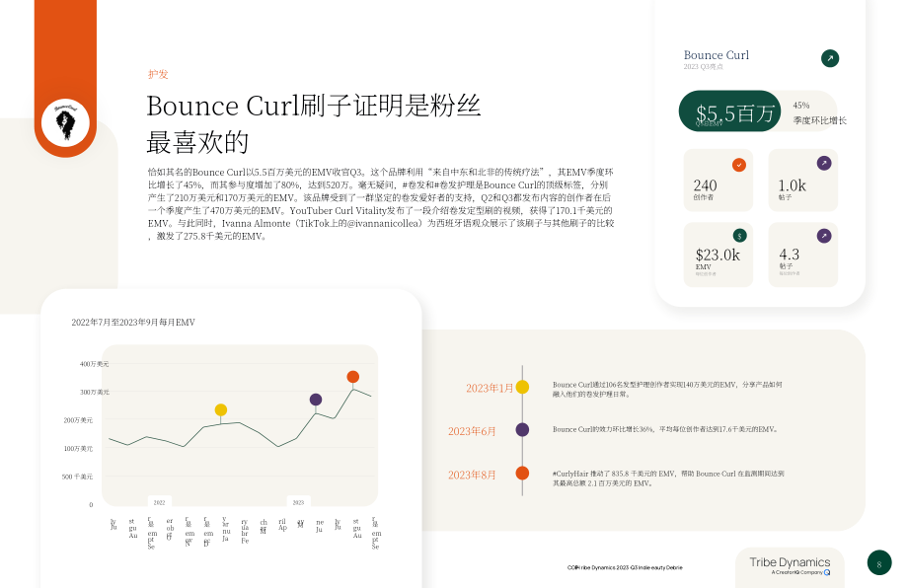The image size is (908, 588).
Task: Click the 护发 category label
Action: (x=158, y=74)
